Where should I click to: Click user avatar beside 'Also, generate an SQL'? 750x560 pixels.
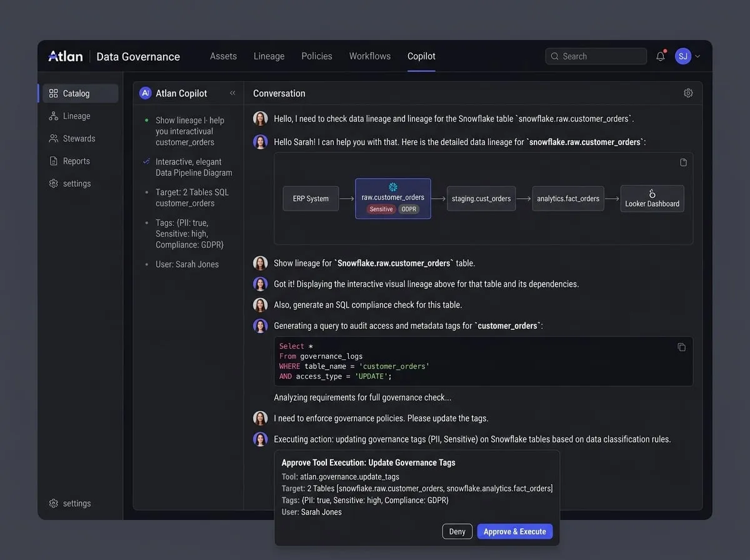pos(260,304)
